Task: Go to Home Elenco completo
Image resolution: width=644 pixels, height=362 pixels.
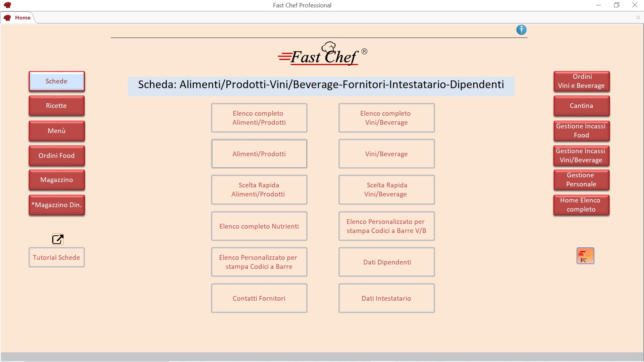Action: tap(581, 205)
